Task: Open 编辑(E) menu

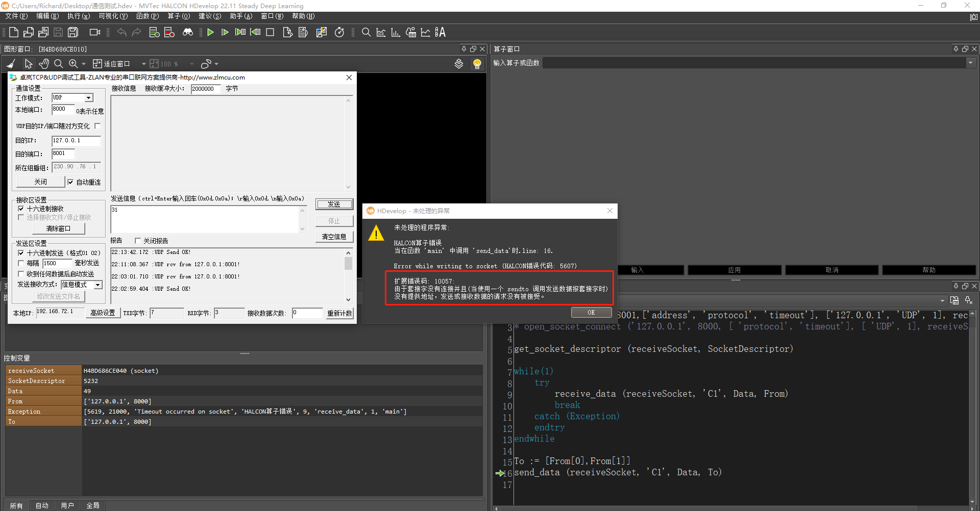Action: [x=47, y=16]
